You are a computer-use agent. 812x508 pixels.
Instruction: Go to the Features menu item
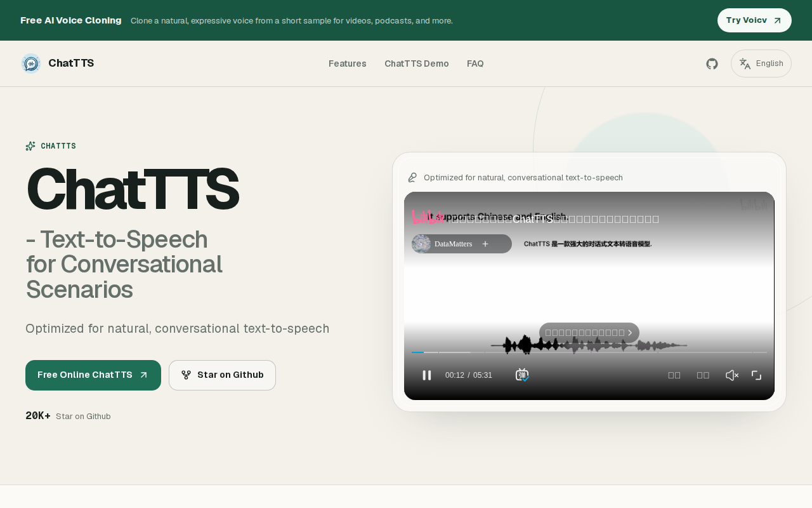click(x=348, y=63)
